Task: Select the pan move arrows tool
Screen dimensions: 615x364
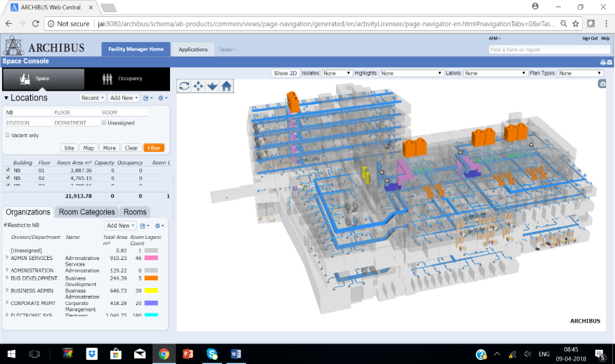Action: pos(198,86)
